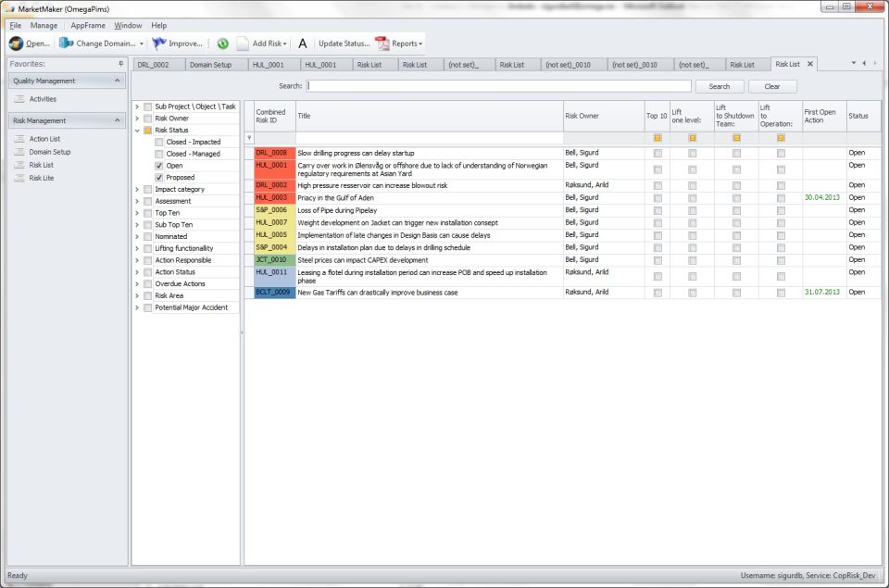
Task: Open Reports via the PDF icon
Action: (382, 44)
